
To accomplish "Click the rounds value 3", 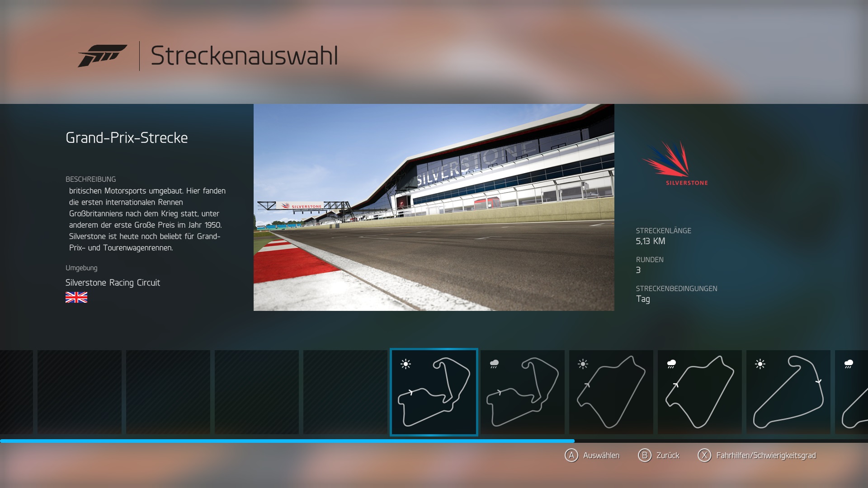I will pos(638,270).
